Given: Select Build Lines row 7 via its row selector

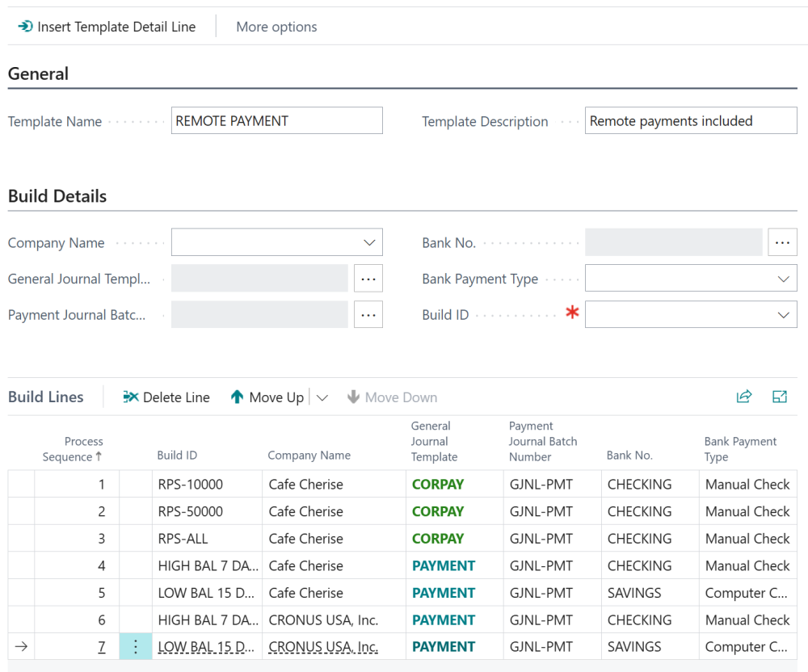Looking at the screenshot, I should point(21,646).
